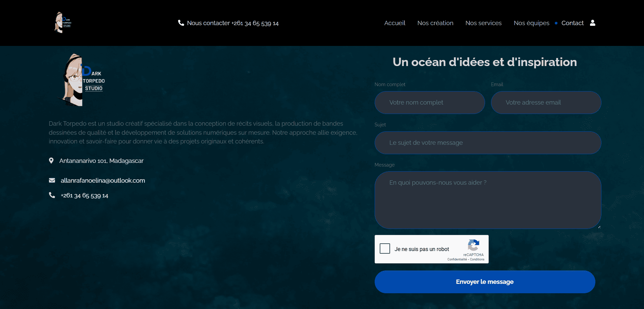Image resolution: width=644 pixels, height=309 pixels.
Task: Click the Votre adresse email field
Action: pyautogui.click(x=546, y=103)
